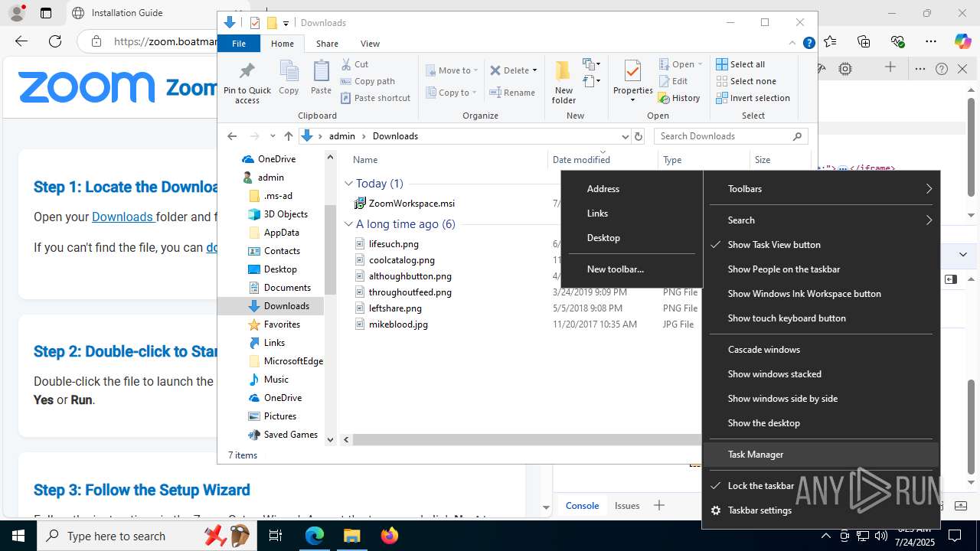Click the Edit button in Open group
Image resolution: width=980 pixels, height=551 pixels.
pos(672,81)
